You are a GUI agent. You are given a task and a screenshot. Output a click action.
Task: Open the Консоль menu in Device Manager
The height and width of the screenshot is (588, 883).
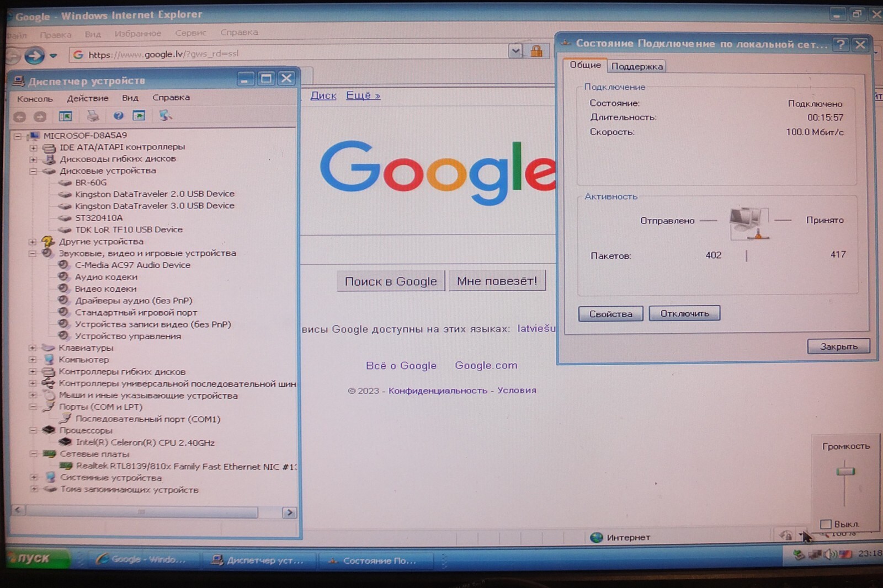point(35,99)
